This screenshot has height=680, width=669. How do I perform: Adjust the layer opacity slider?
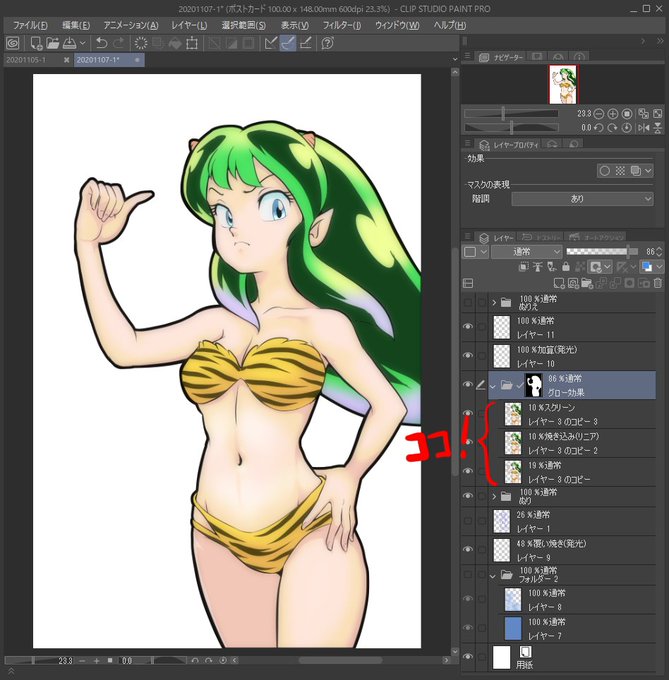point(603,252)
